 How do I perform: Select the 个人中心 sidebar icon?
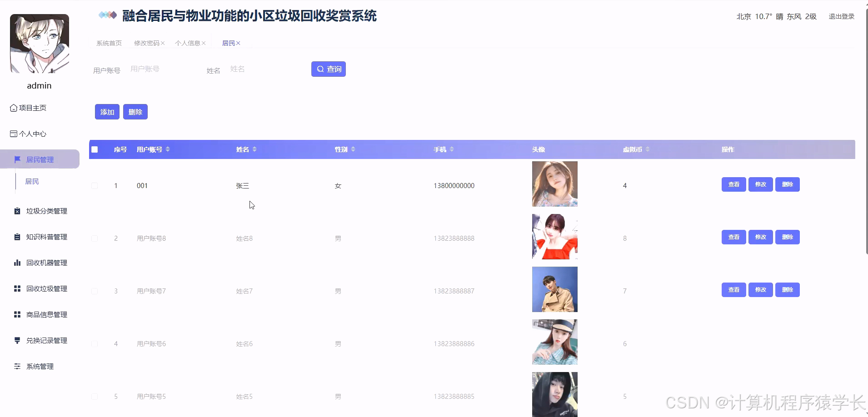pos(14,133)
